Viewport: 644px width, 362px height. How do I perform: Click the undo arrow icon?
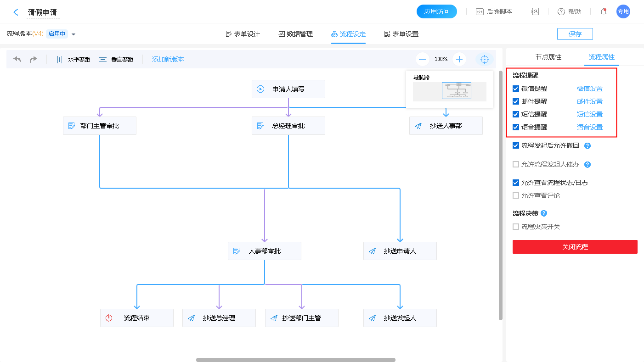pos(17,59)
